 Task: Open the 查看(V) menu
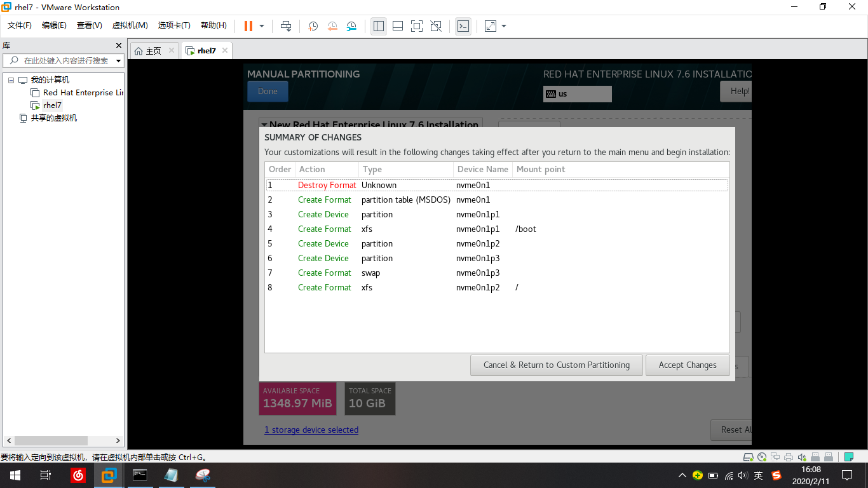(x=90, y=25)
